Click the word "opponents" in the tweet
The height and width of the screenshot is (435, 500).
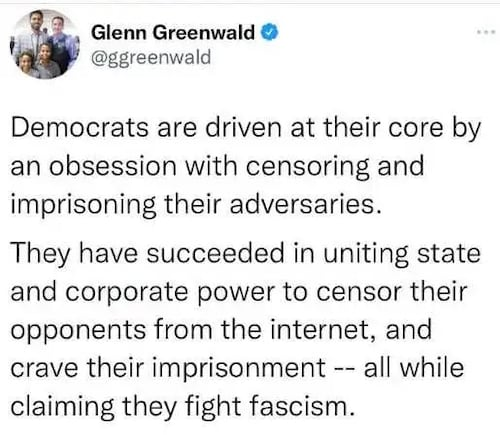[78, 330]
